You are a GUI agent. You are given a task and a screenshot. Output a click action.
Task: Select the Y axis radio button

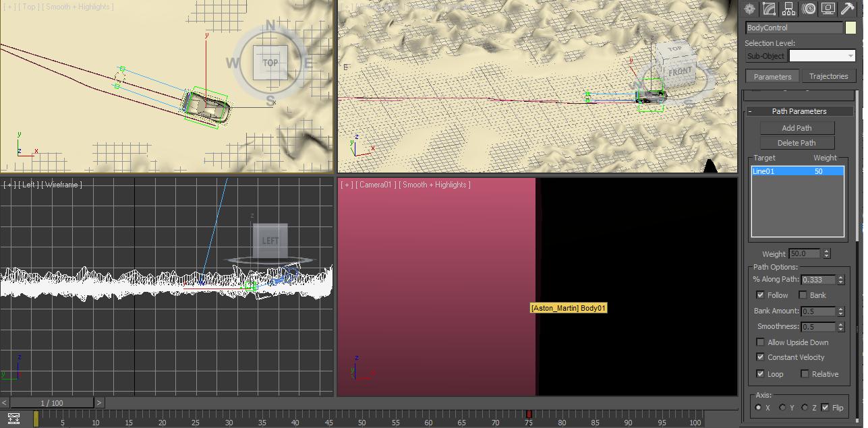tap(782, 407)
